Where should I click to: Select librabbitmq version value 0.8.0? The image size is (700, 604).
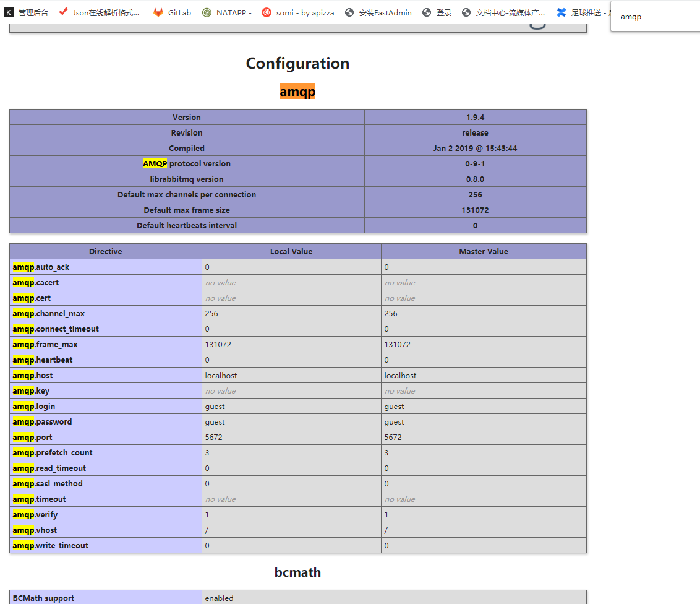[x=475, y=179]
